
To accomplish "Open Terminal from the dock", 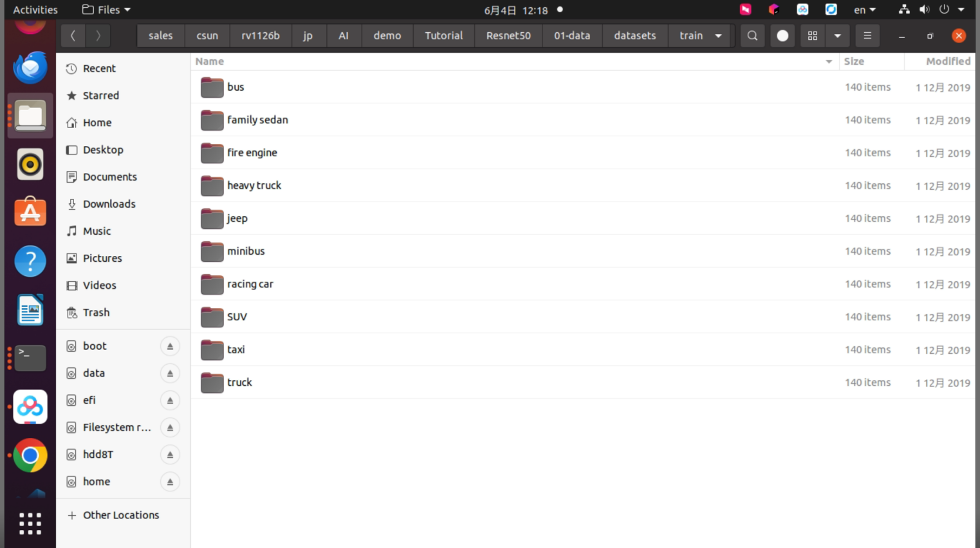I will (x=30, y=358).
